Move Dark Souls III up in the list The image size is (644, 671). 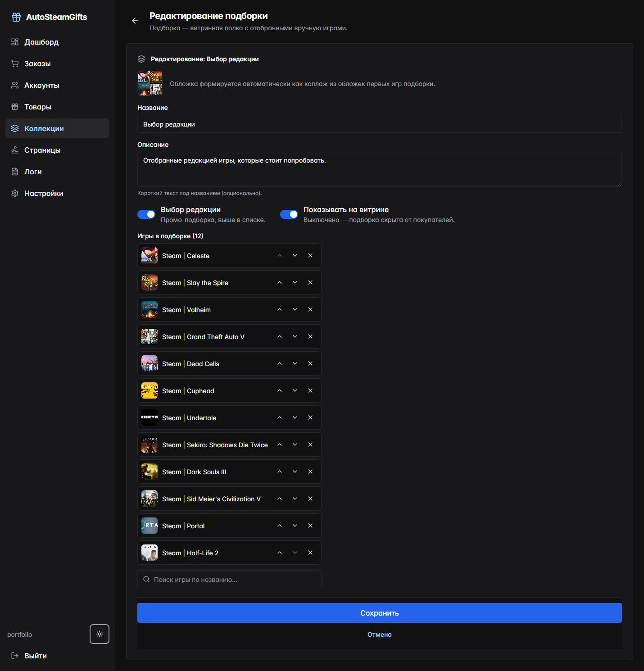280,472
